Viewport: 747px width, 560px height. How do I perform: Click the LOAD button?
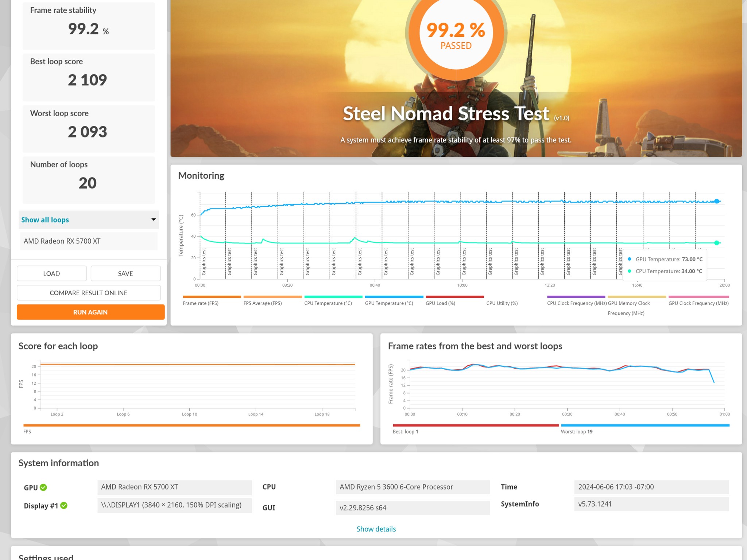click(x=51, y=273)
